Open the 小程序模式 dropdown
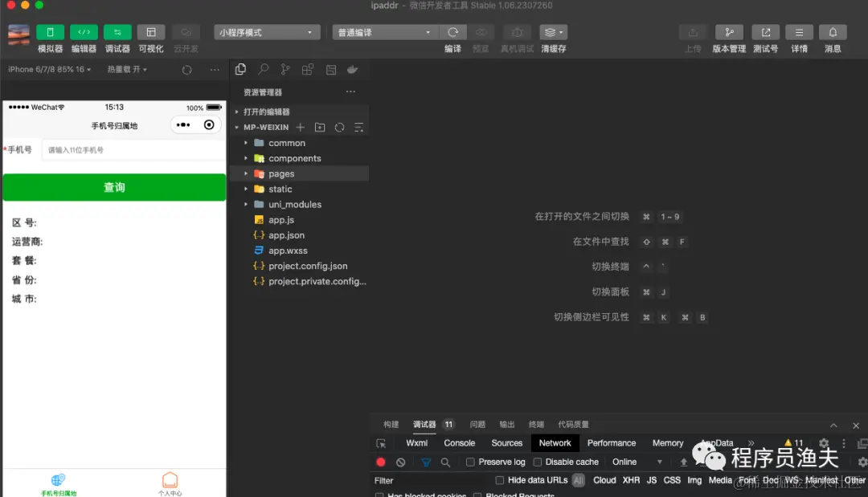This screenshot has height=497, width=868. [x=266, y=31]
